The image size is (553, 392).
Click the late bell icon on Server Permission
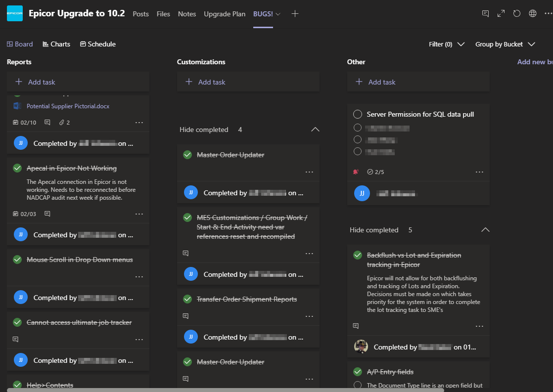pyautogui.click(x=356, y=172)
